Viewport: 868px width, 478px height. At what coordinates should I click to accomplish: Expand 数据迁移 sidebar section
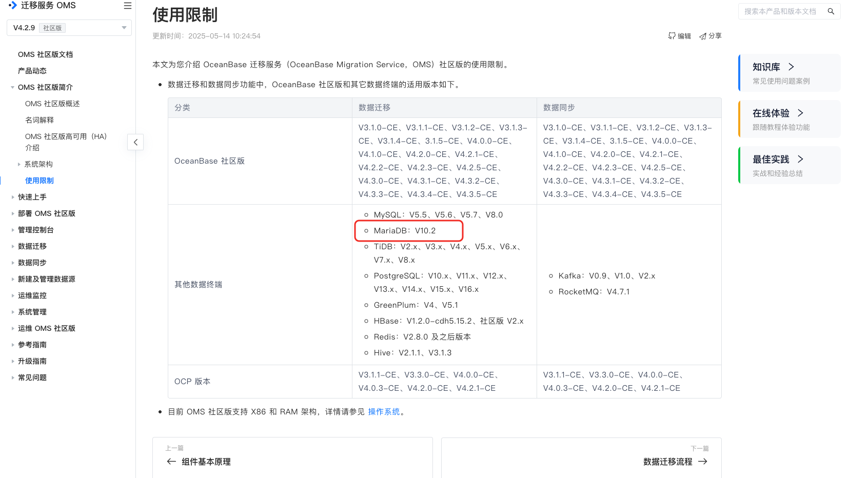[12, 246]
